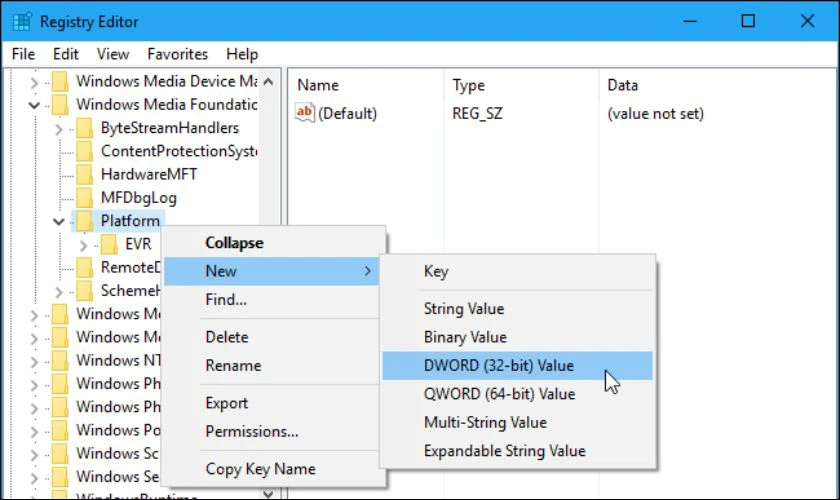Click the tree pane scroll down arrow
The height and width of the screenshot is (500, 840).
(x=269, y=493)
